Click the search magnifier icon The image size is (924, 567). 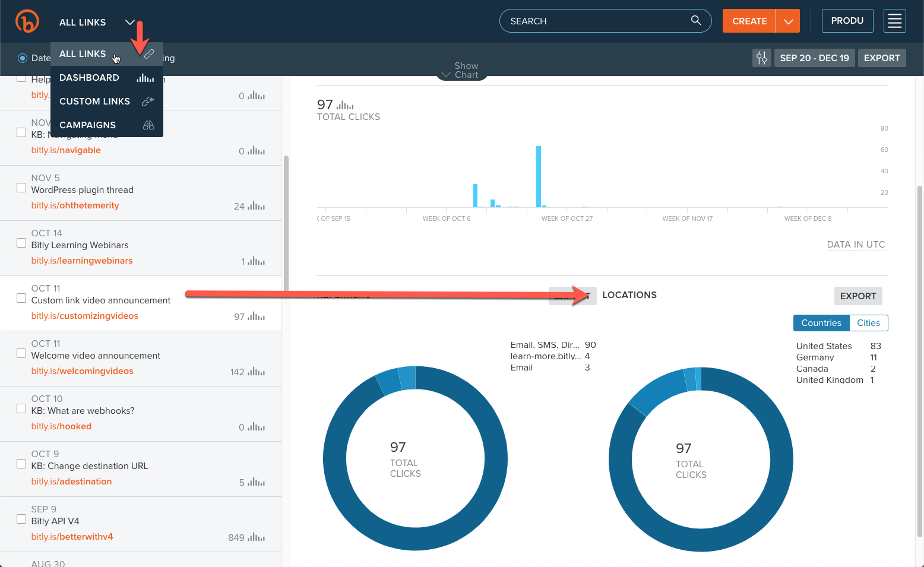696,21
